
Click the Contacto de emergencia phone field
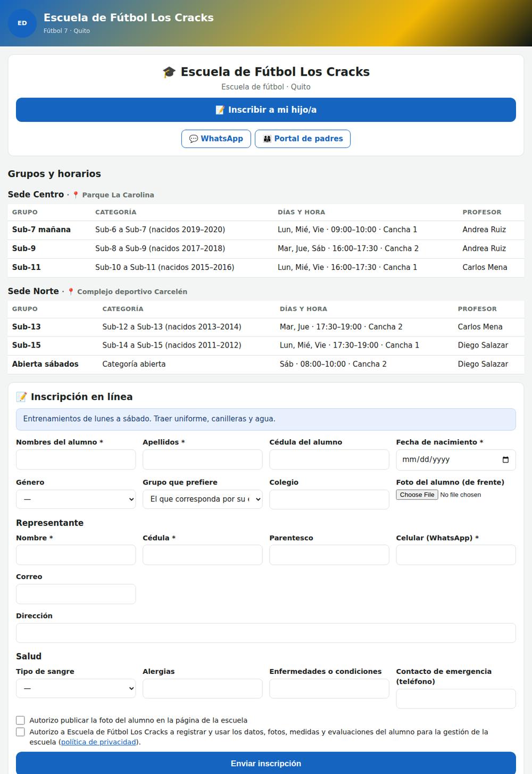point(456,699)
